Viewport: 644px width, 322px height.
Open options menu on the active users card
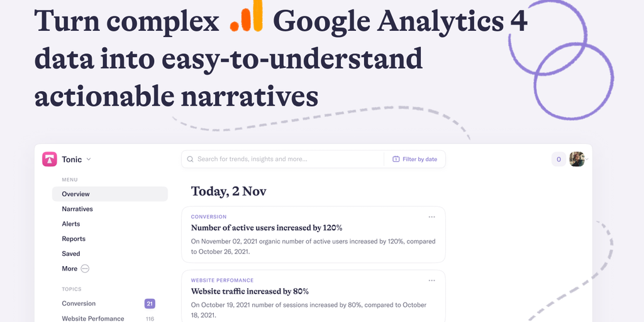click(431, 217)
